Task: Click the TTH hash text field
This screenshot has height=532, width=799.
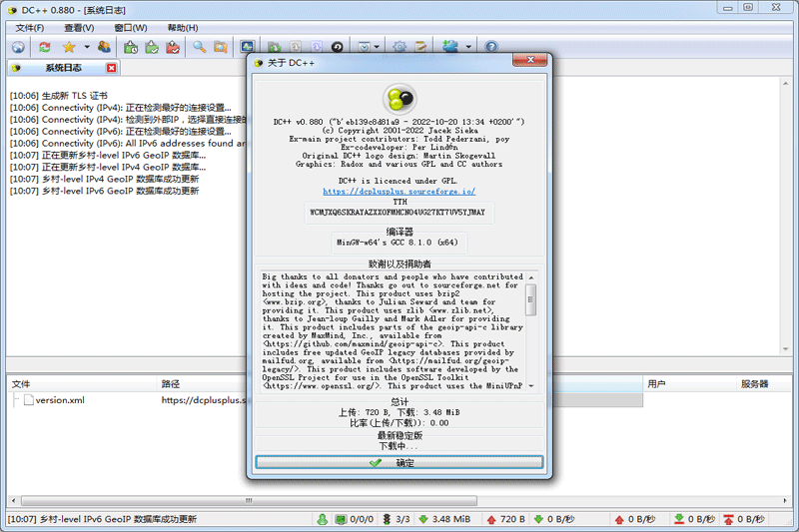Action: point(399,213)
